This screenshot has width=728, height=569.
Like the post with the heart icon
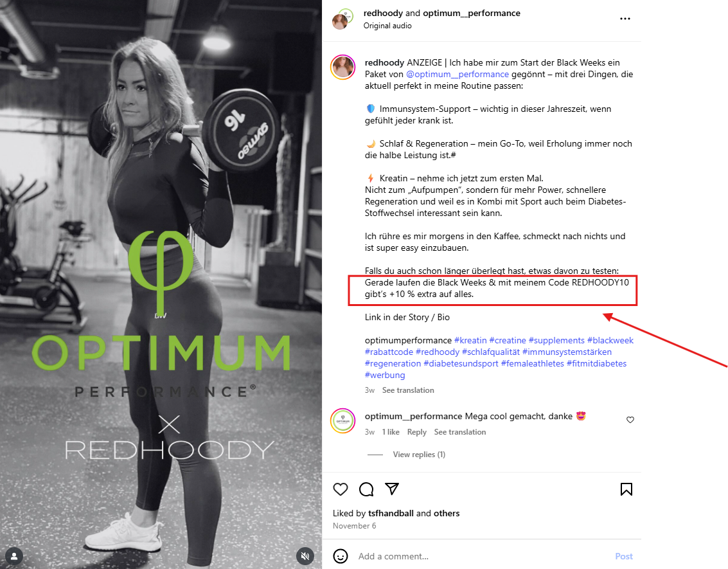pos(341,489)
